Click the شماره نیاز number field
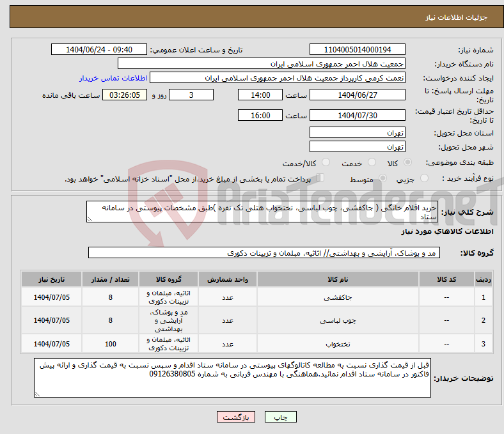This screenshot has width=504, height=434. point(357,50)
